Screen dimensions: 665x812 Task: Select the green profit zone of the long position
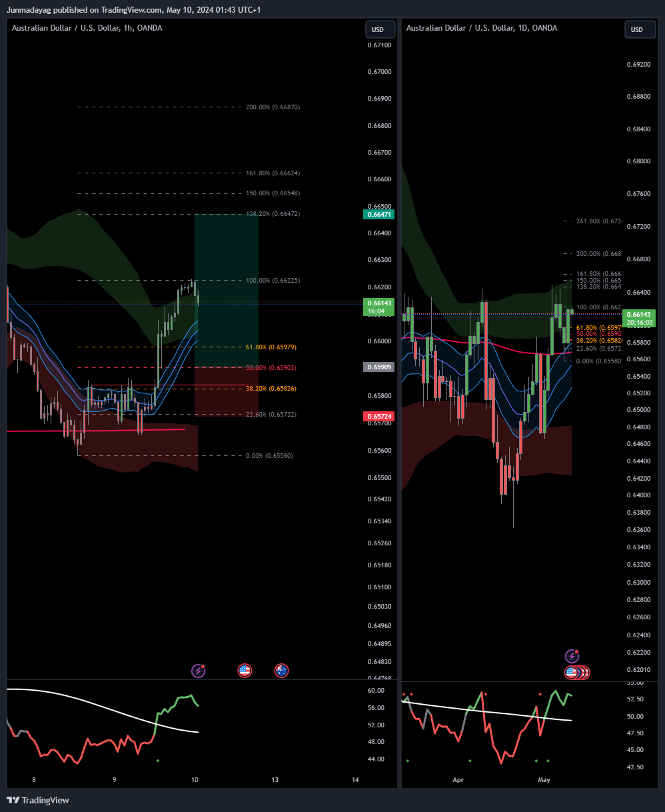(x=226, y=291)
